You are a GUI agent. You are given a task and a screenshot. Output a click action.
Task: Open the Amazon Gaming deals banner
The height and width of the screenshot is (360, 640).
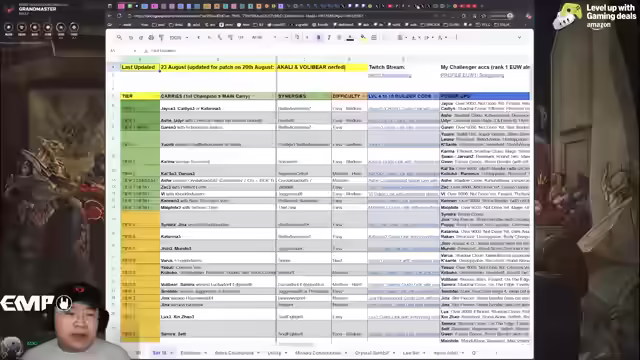594,16
